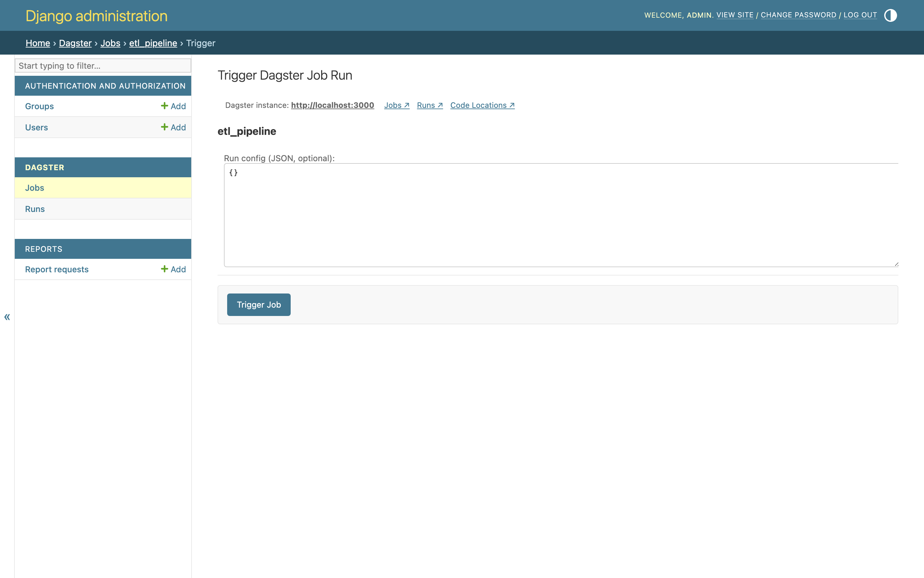The height and width of the screenshot is (578, 924).
Task: Open external Jobs link beside Dagster instance
Action: pyautogui.click(x=397, y=106)
